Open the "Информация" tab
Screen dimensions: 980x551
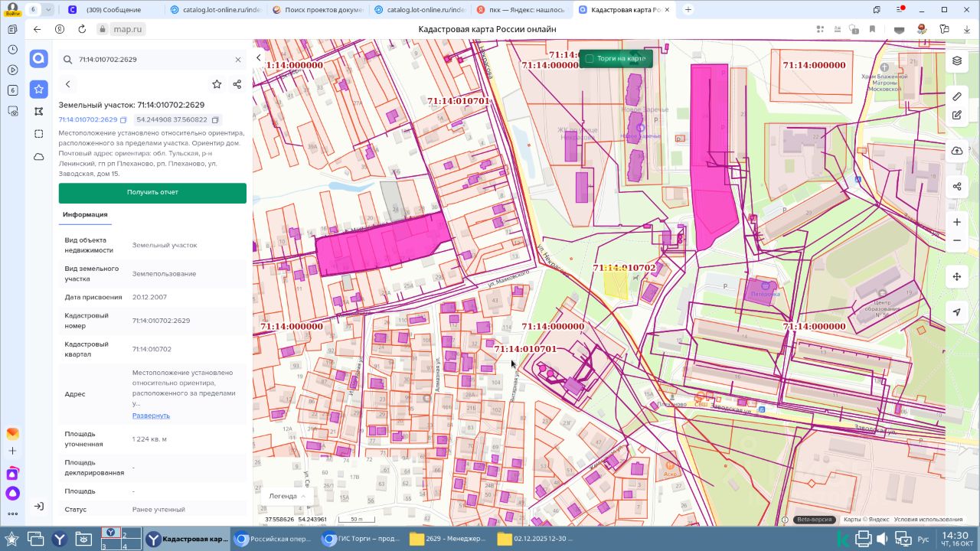tap(85, 215)
